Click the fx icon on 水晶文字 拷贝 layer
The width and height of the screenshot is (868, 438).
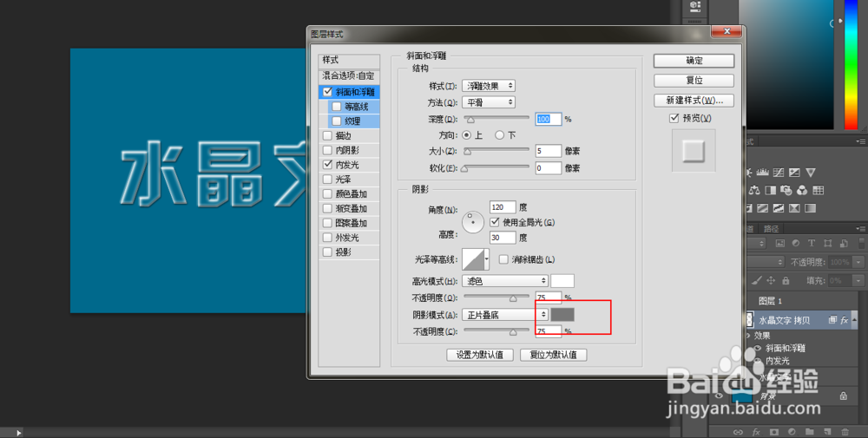845,320
